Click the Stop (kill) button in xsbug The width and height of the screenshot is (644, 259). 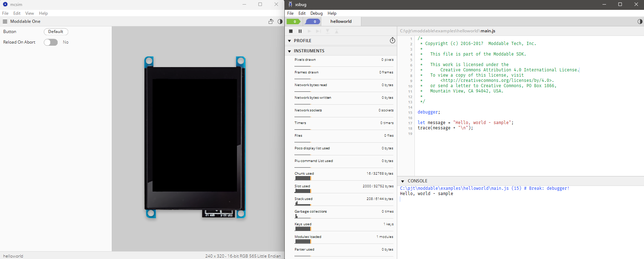(291, 31)
